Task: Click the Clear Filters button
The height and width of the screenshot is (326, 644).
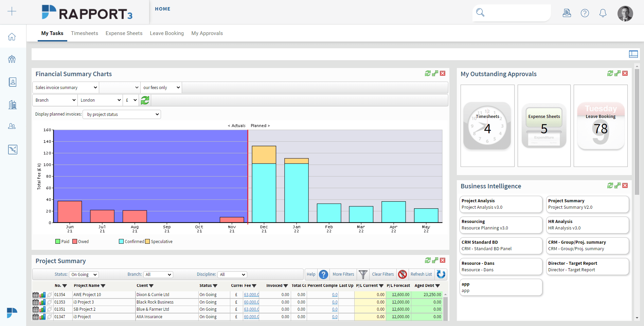Action: pyautogui.click(x=382, y=274)
